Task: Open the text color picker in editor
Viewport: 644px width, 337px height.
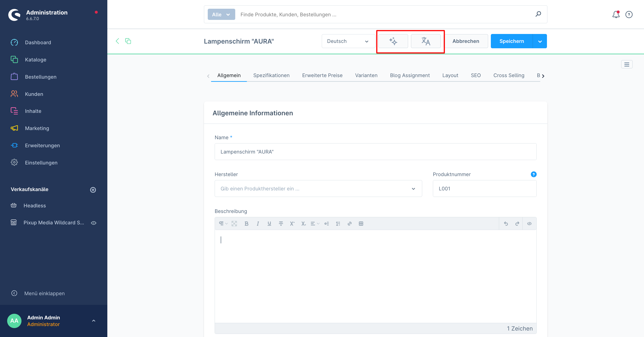Action: pos(234,223)
